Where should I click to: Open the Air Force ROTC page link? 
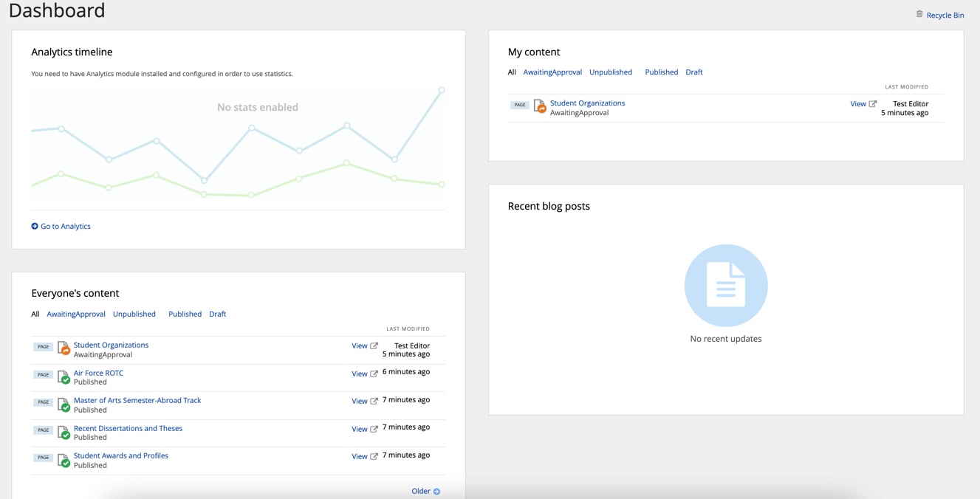coord(98,373)
